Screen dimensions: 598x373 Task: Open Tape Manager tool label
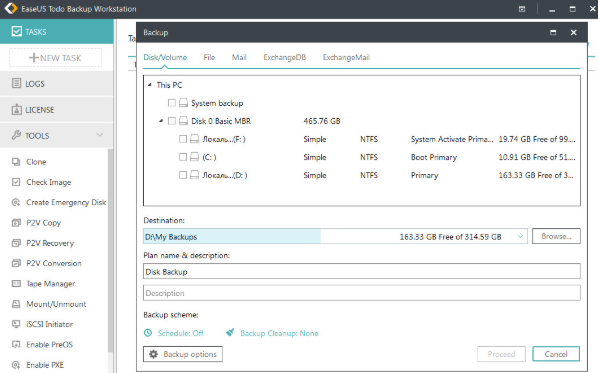[50, 284]
